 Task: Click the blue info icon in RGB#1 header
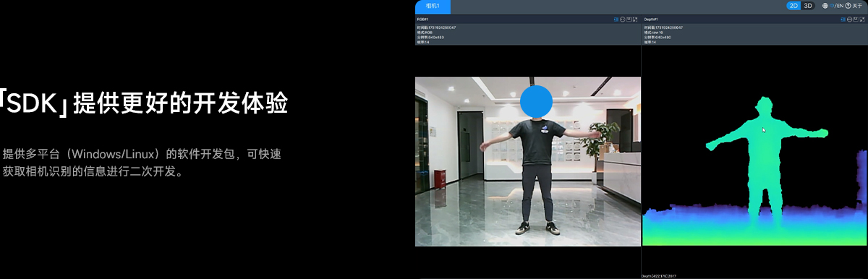coord(616,20)
